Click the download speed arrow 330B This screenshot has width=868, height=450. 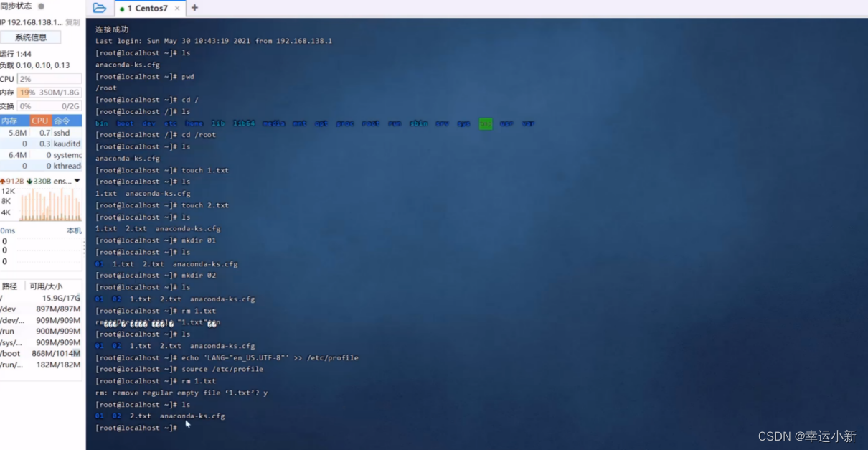tap(39, 181)
